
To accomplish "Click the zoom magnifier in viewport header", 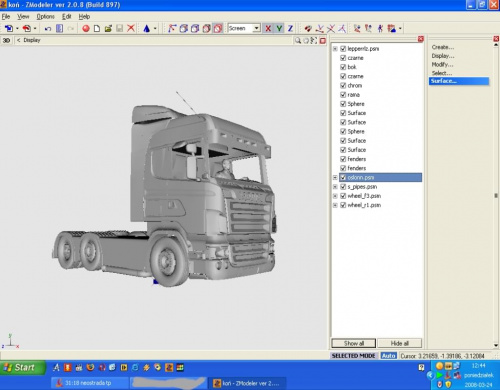I will click(297, 40).
